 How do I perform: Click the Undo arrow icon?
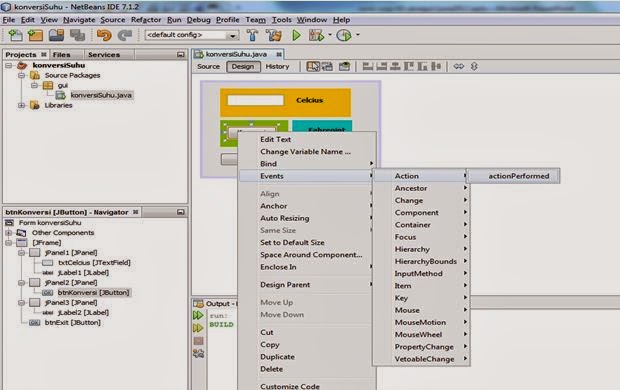(104, 36)
